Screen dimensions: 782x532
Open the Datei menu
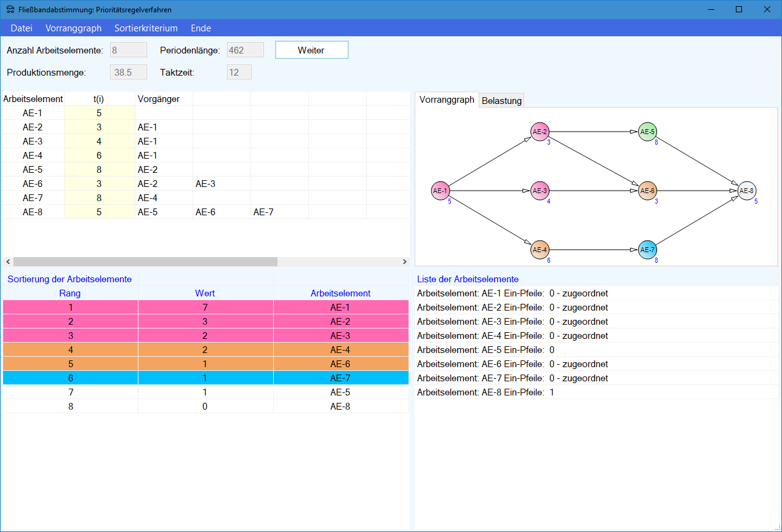coord(22,28)
